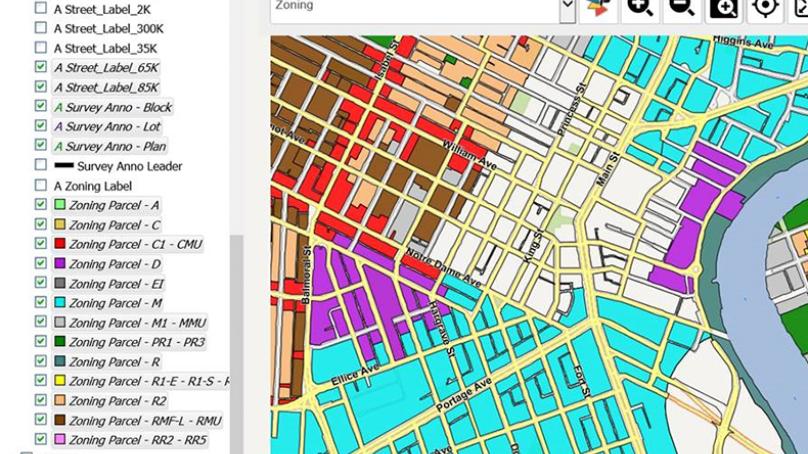Click purple swatch for Zoning Parcel - D
This screenshot has width=808, height=454.
(x=60, y=263)
